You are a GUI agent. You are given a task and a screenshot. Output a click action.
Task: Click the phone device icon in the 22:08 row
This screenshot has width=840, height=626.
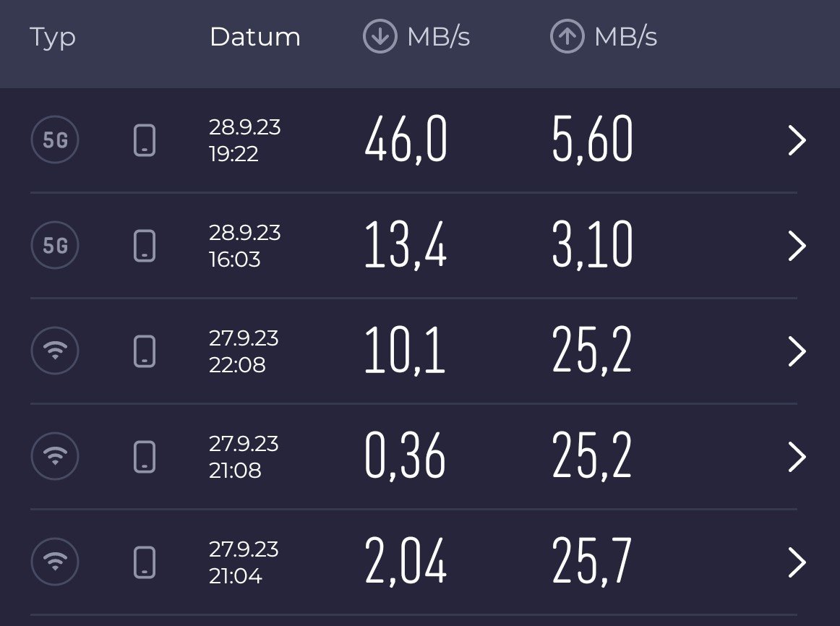(x=145, y=351)
